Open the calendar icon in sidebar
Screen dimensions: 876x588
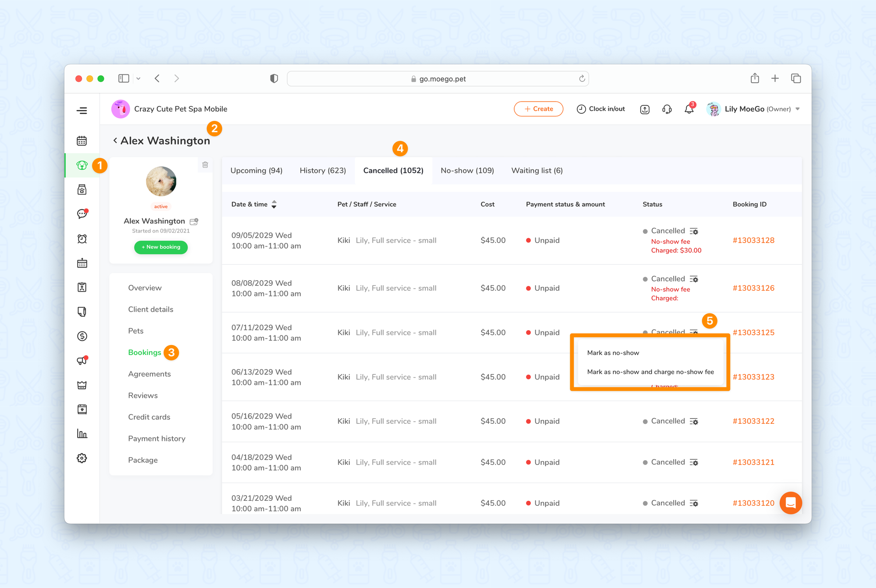tap(82, 141)
